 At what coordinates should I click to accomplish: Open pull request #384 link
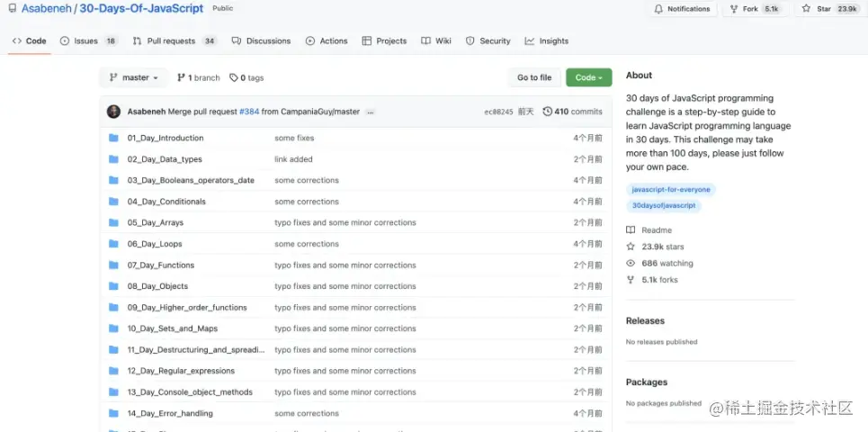point(249,112)
